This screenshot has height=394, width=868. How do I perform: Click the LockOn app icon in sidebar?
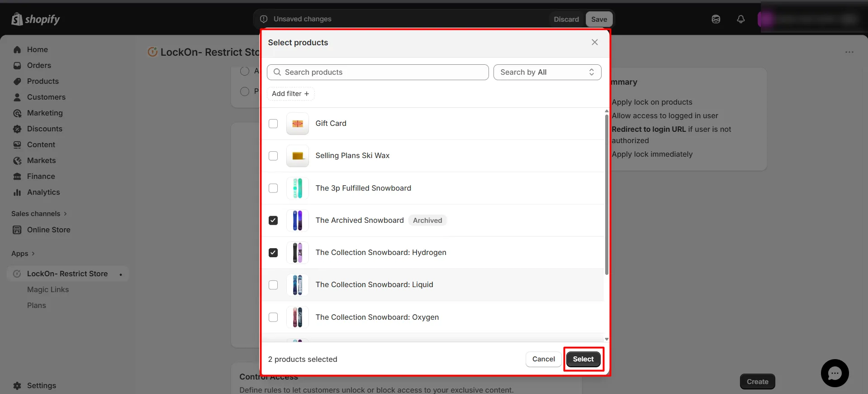point(17,274)
